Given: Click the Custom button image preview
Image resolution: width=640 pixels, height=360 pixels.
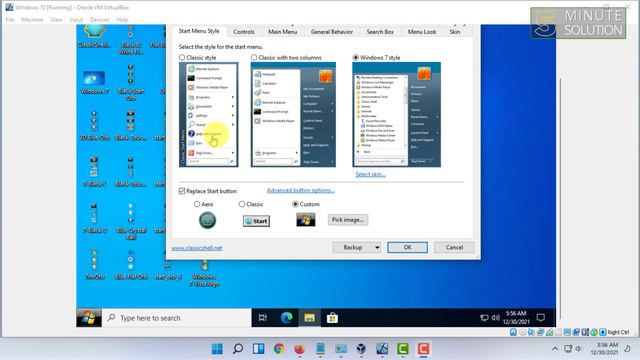Looking at the screenshot, I should (x=306, y=220).
